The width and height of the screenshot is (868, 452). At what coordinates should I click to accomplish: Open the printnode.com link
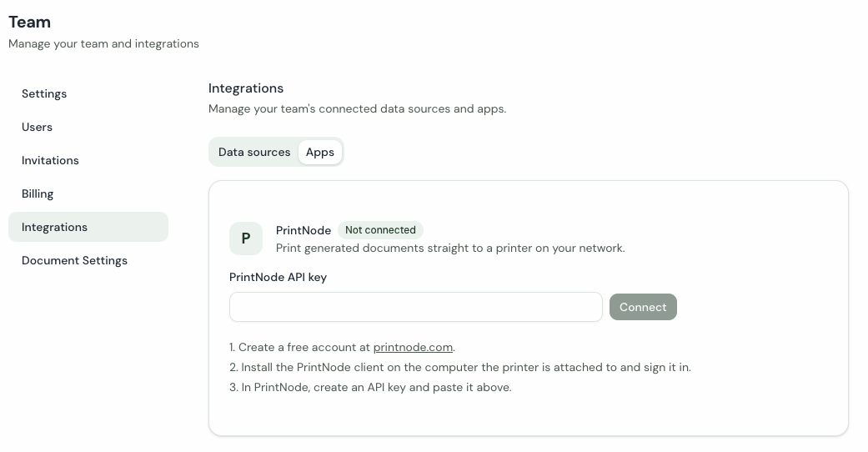pyautogui.click(x=413, y=347)
